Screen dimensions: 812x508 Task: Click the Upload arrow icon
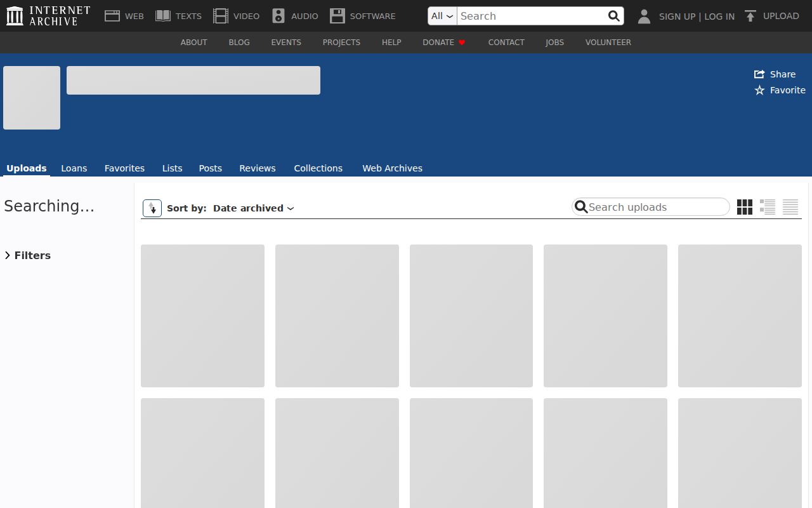tap(750, 16)
